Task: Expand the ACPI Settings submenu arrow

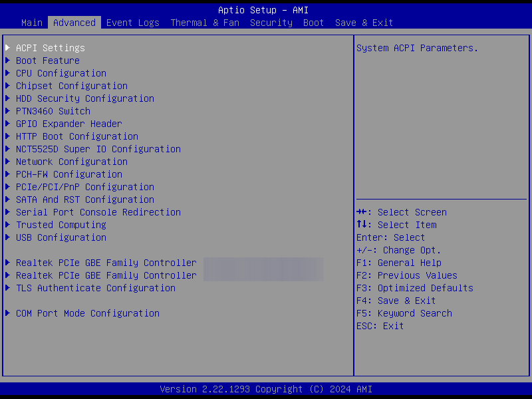Action: pyautogui.click(x=8, y=48)
